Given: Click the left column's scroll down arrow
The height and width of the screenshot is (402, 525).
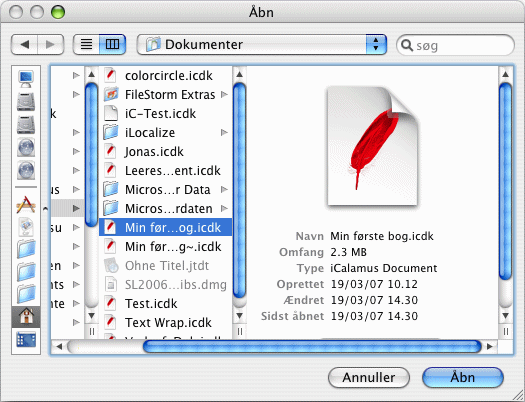Looking at the screenshot, I should (x=91, y=315).
